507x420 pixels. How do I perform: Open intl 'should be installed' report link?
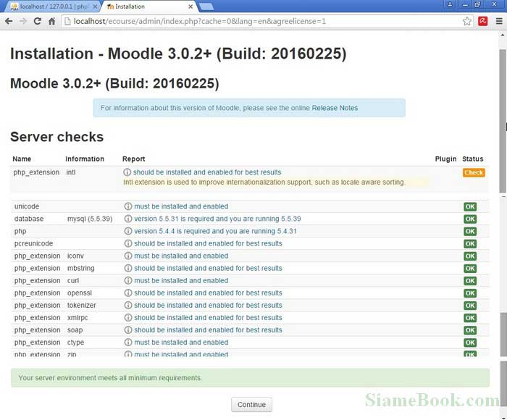click(207, 172)
